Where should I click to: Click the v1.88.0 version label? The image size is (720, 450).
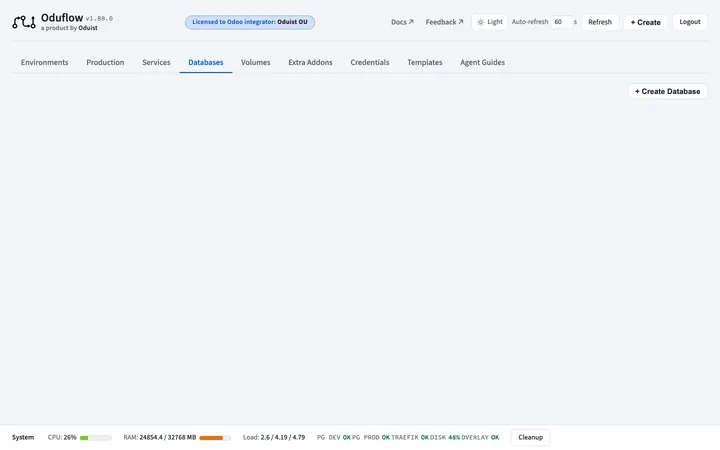[x=99, y=19]
